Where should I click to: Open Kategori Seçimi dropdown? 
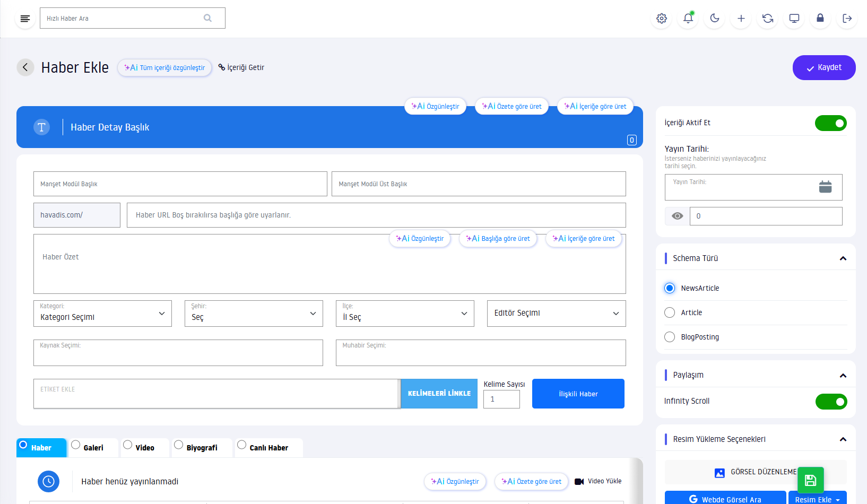click(x=102, y=314)
